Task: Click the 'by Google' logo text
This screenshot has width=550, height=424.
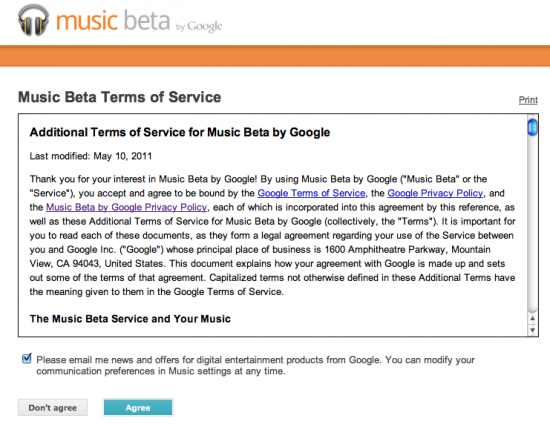Action: point(199,26)
